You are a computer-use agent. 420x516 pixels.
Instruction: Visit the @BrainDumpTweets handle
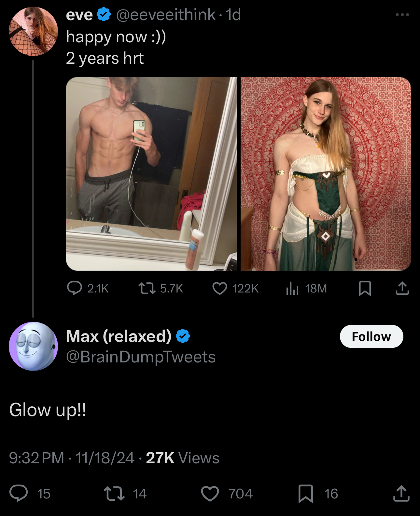click(141, 357)
